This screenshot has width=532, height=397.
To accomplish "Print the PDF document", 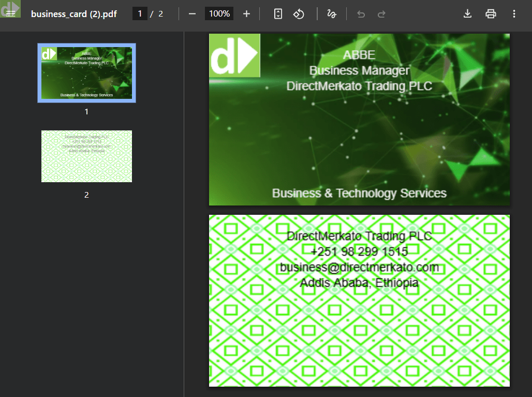I will pos(491,14).
